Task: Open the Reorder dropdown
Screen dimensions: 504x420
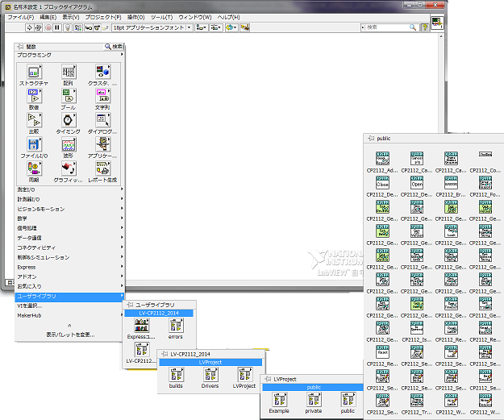Action: click(x=231, y=27)
